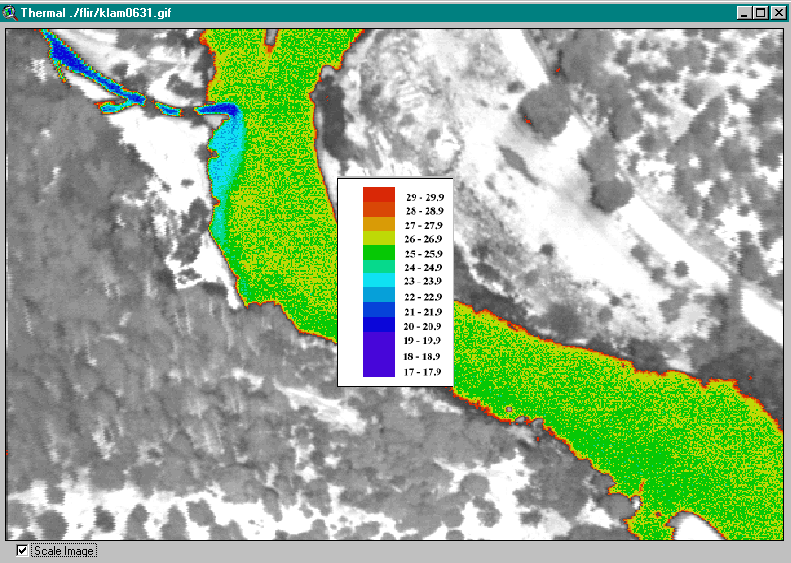Click the 28 - 28.9 legend label
The width and height of the screenshot is (791, 563).
[425, 211]
